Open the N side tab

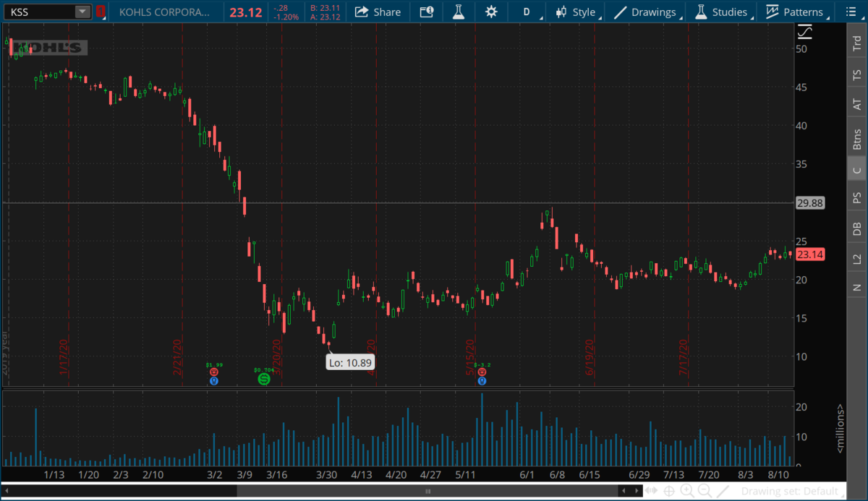click(x=857, y=287)
